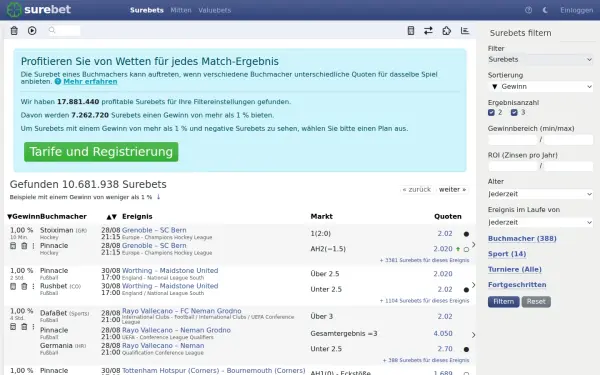Screen dimensions: 600x375
Task: Open the Alter dropdown showing Jederzeit
Action: click(x=540, y=194)
